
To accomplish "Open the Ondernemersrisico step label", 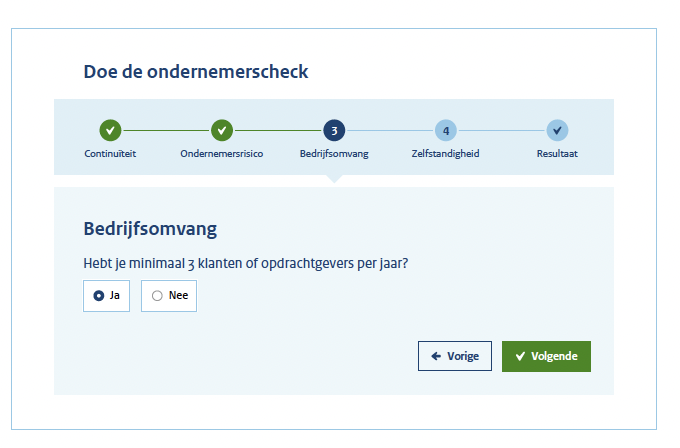I will (222, 154).
